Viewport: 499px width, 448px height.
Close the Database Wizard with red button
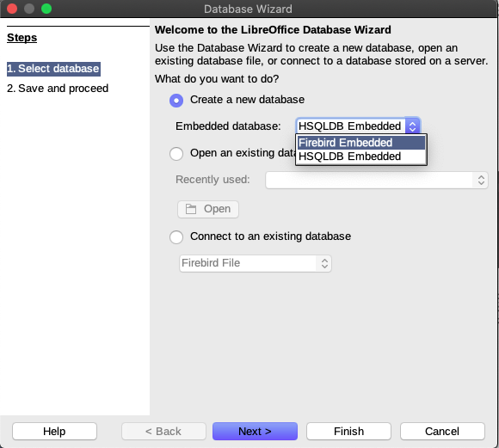[12, 9]
